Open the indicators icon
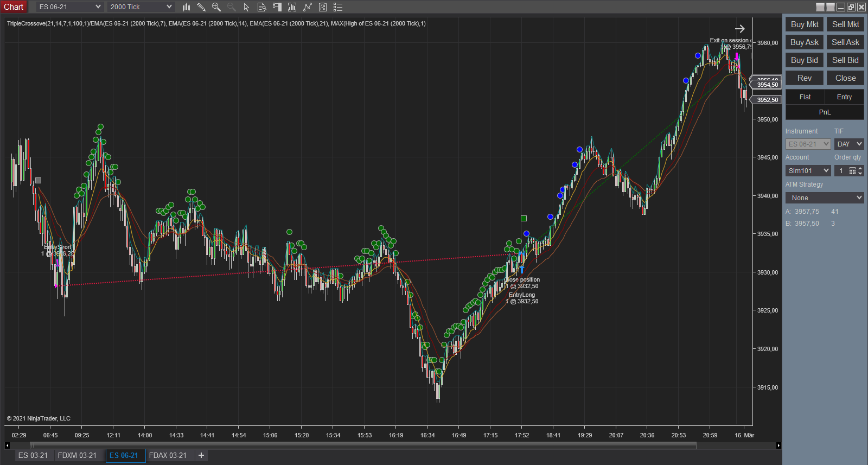The width and height of the screenshot is (868, 465). coord(292,7)
